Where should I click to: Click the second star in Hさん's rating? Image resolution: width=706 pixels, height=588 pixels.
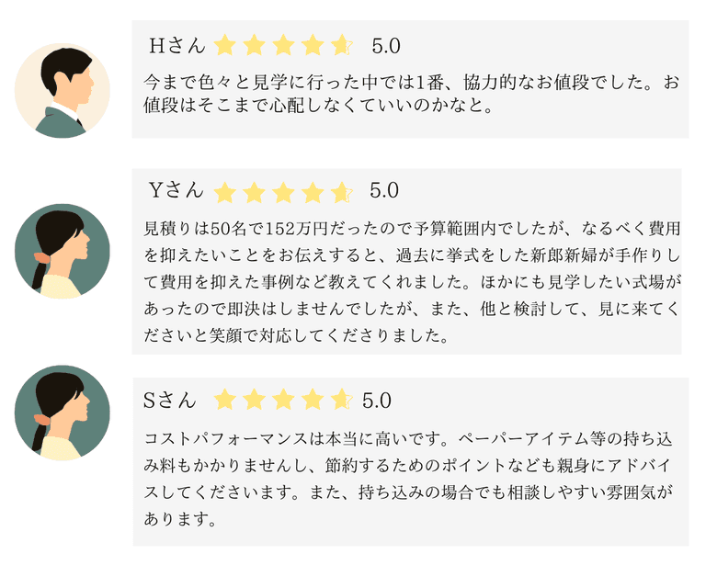coord(253,45)
